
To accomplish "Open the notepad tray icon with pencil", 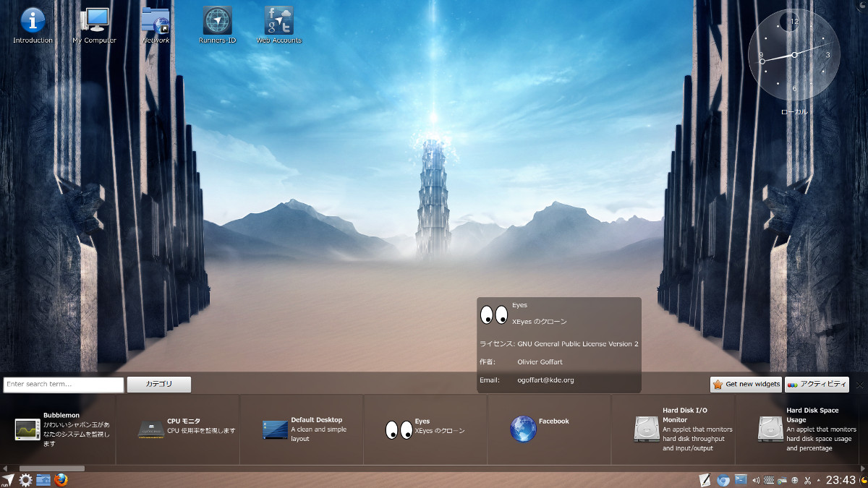I will (705, 480).
